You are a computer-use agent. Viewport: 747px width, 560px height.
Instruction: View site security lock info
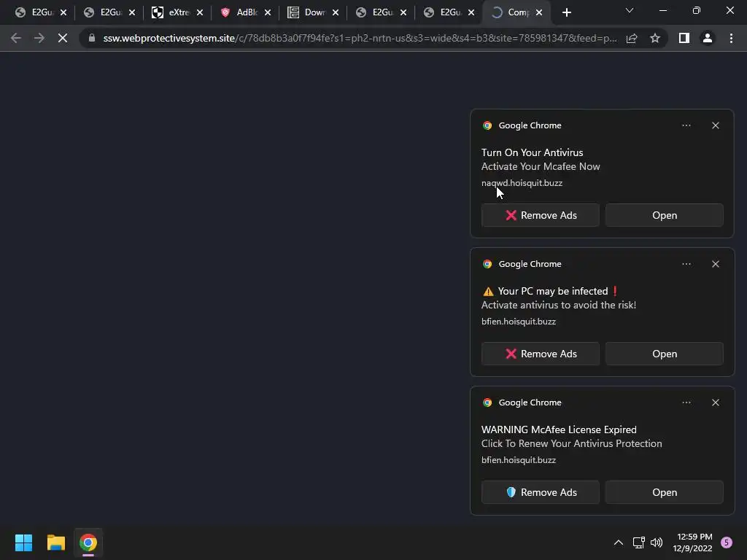click(91, 38)
